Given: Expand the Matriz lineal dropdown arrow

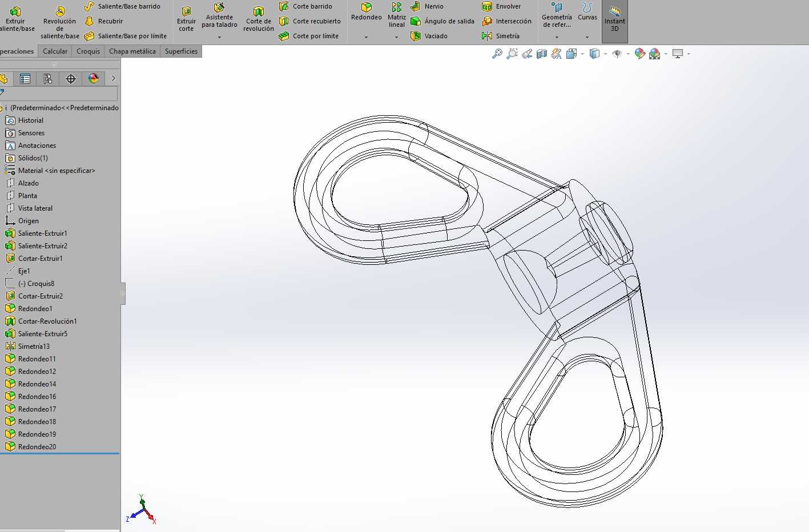Looking at the screenshot, I should click(x=396, y=38).
